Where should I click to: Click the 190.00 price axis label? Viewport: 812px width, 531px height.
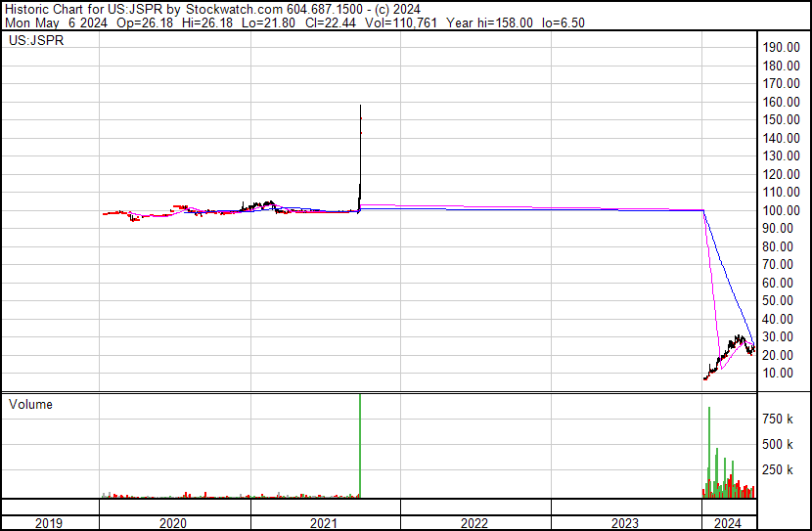tap(782, 47)
